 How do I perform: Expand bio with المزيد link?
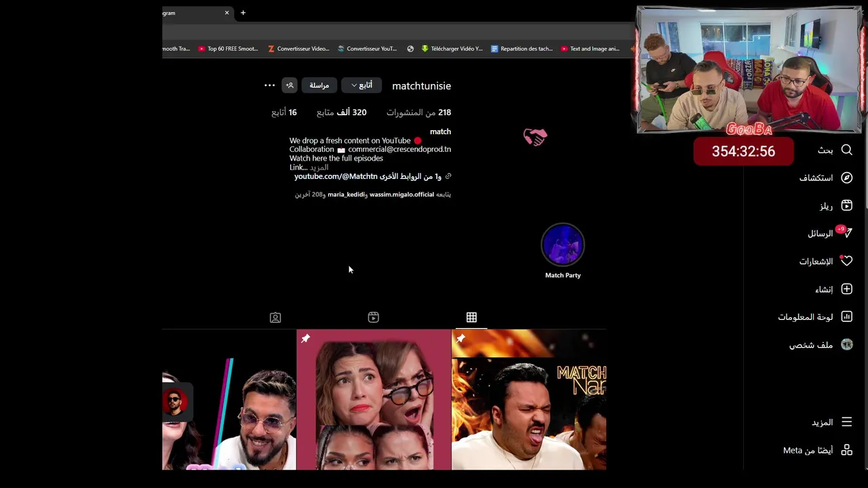click(x=319, y=167)
